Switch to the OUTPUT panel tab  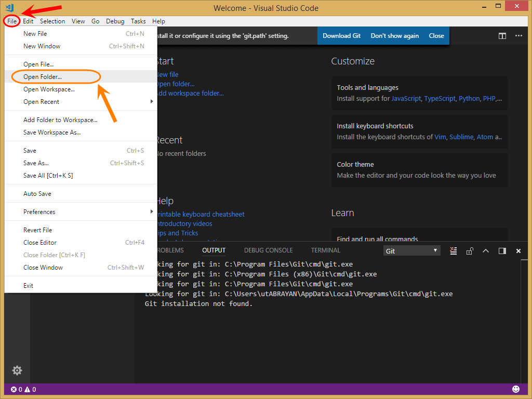point(214,250)
